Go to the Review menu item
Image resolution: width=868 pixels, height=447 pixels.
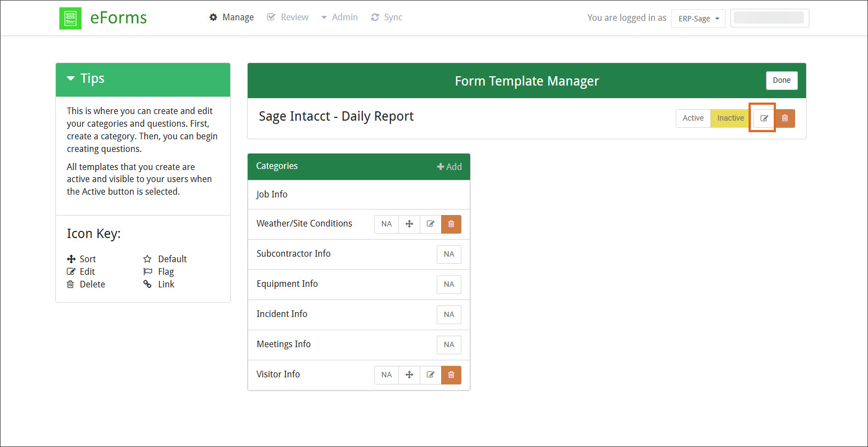coord(288,18)
